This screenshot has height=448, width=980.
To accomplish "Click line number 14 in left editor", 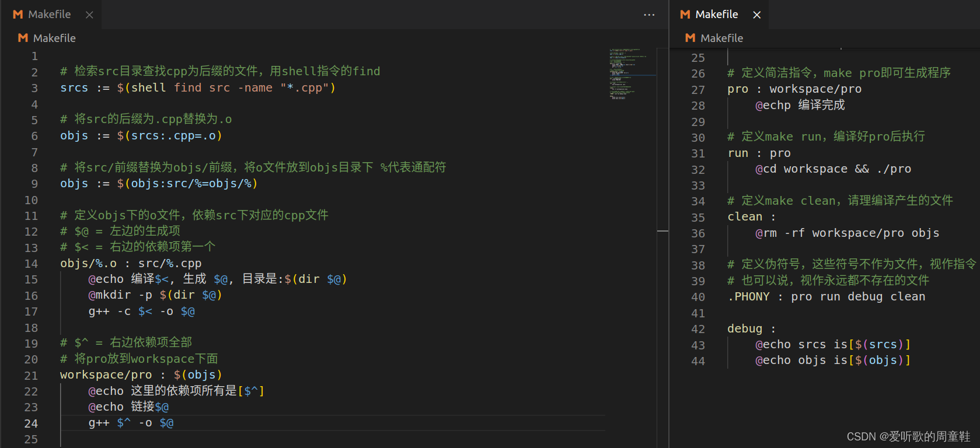I will coord(31,264).
